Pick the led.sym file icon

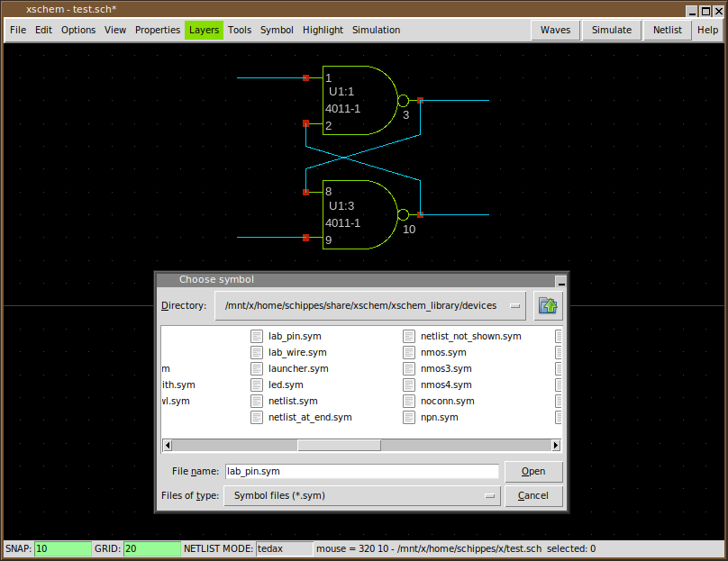(257, 385)
